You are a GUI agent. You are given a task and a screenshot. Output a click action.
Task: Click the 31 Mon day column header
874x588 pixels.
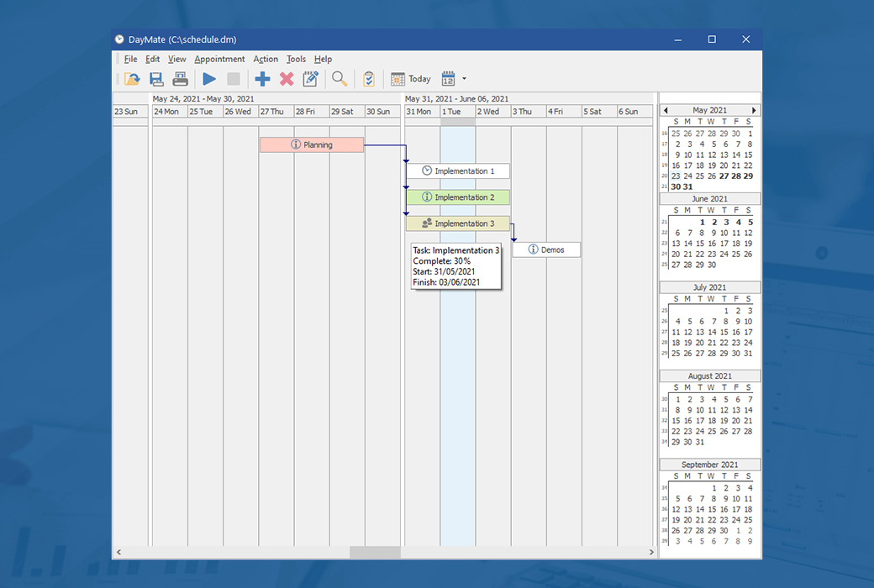[x=422, y=112]
